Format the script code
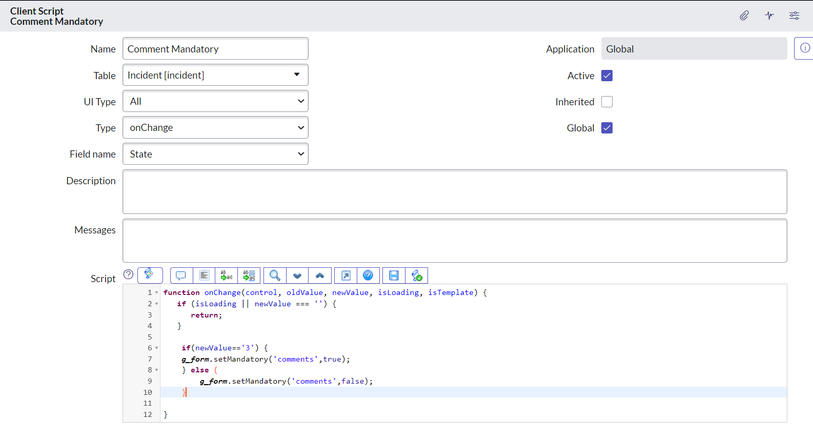The width and height of the screenshot is (813, 431). click(204, 275)
